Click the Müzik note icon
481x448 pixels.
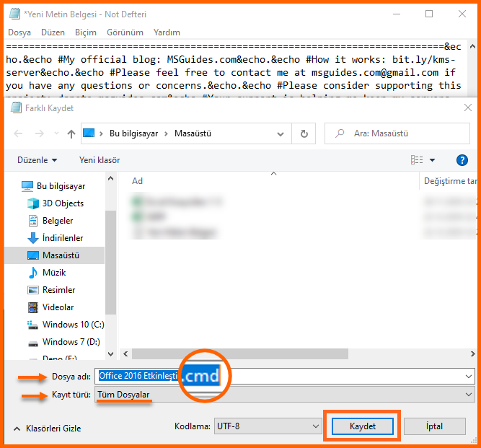pos(33,273)
